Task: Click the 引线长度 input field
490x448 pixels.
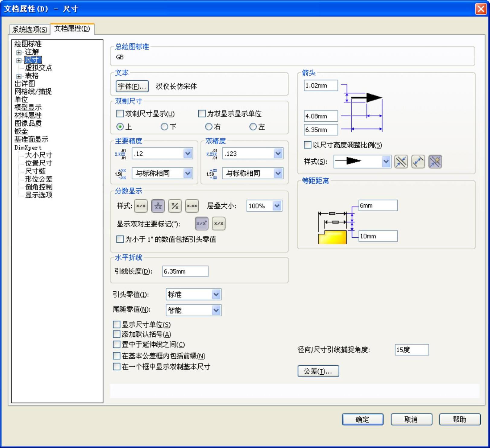Action: [x=185, y=271]
